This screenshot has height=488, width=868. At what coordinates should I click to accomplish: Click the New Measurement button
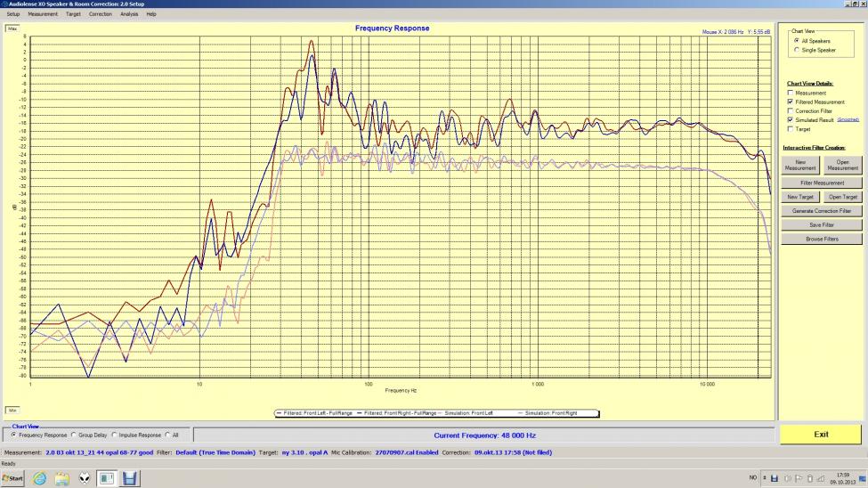tap(800, 165)
